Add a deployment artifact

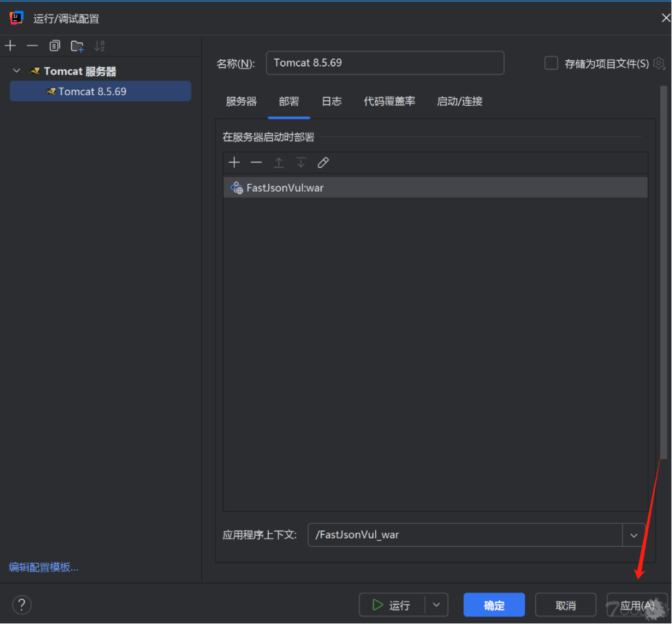234,162
